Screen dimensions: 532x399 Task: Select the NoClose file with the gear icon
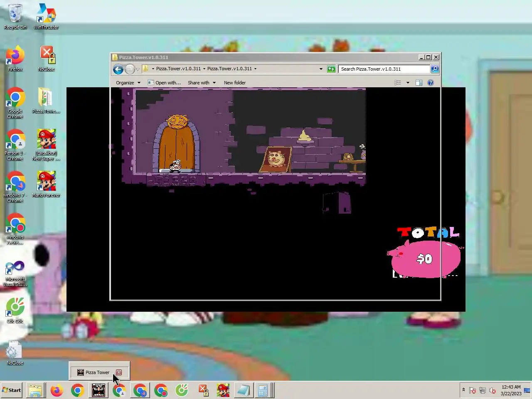tap(15, 353)
